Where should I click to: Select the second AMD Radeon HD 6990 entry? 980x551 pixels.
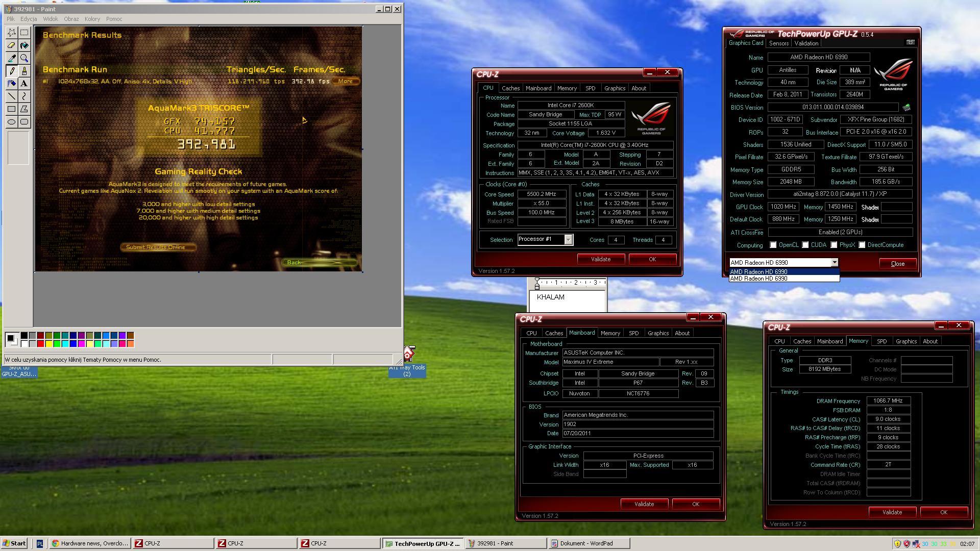(784, 279)
